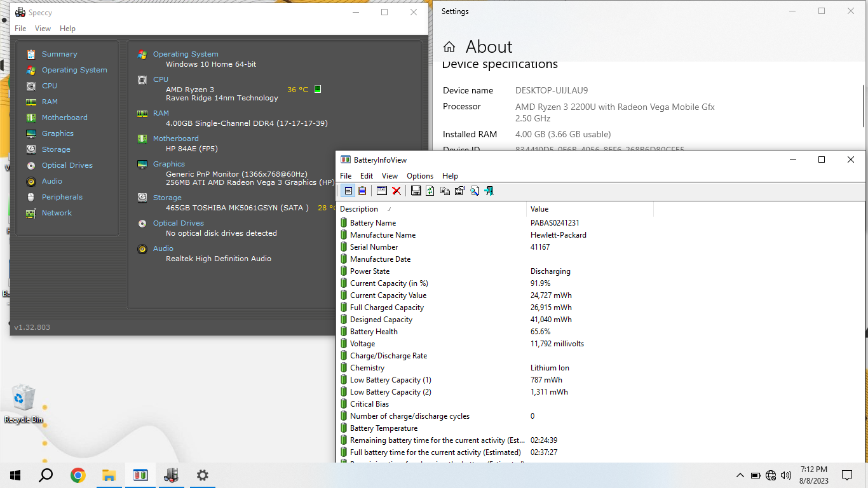Select the Battery Health row

(x=374, y=332)
